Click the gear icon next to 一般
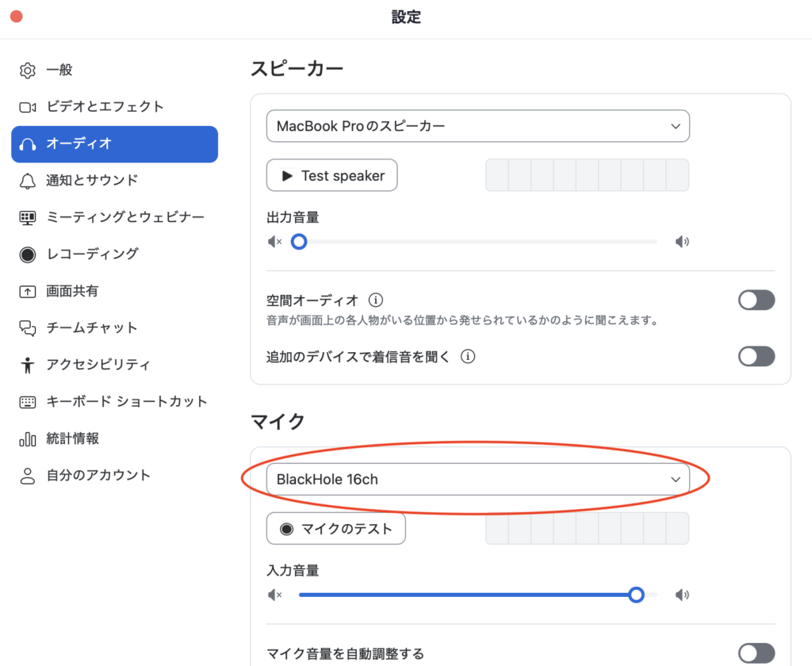The width and height of the screenshot is (812, 666). pyautogui.click(x=28, y=71)
